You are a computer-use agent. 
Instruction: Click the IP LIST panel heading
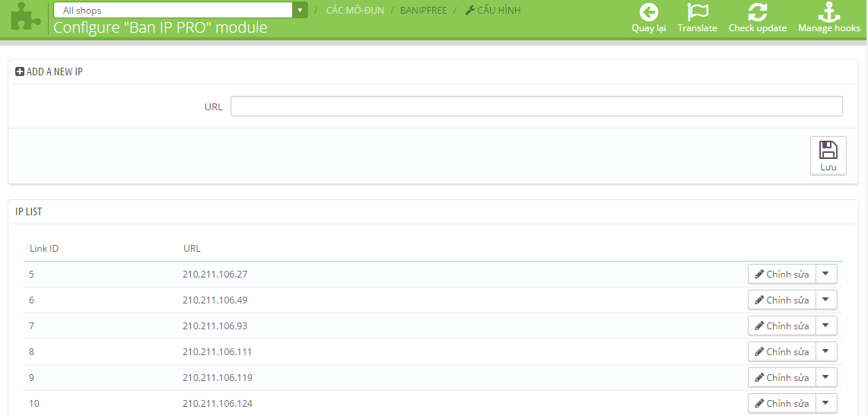coord(29,211)
